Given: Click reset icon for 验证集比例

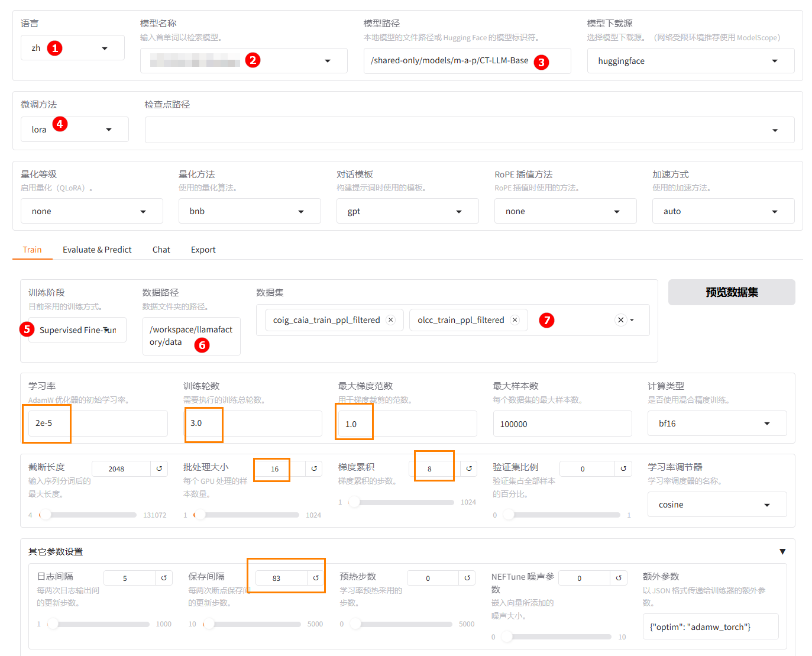Looking at the screenshot, I should (623, 468).
